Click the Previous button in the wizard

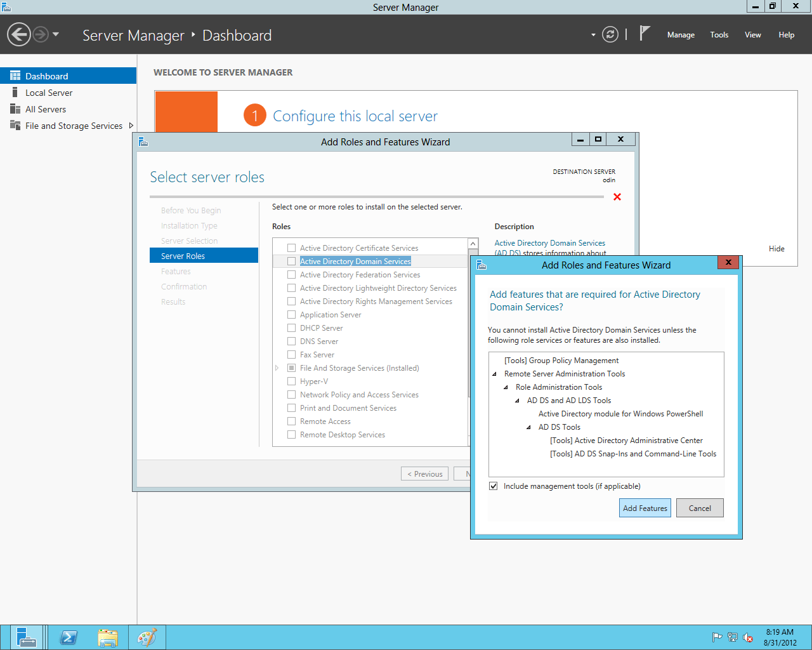[x=424, y=474]
